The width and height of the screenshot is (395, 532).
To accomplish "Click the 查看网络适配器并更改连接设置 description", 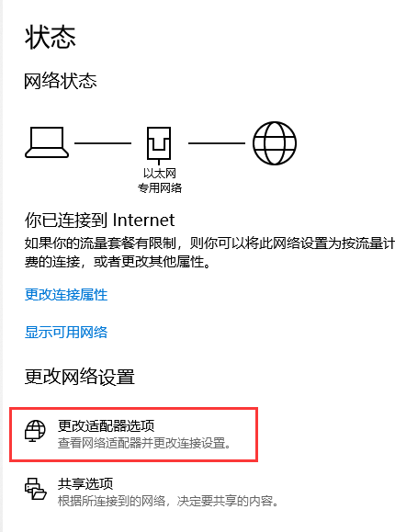I will (x=144, y=443).
